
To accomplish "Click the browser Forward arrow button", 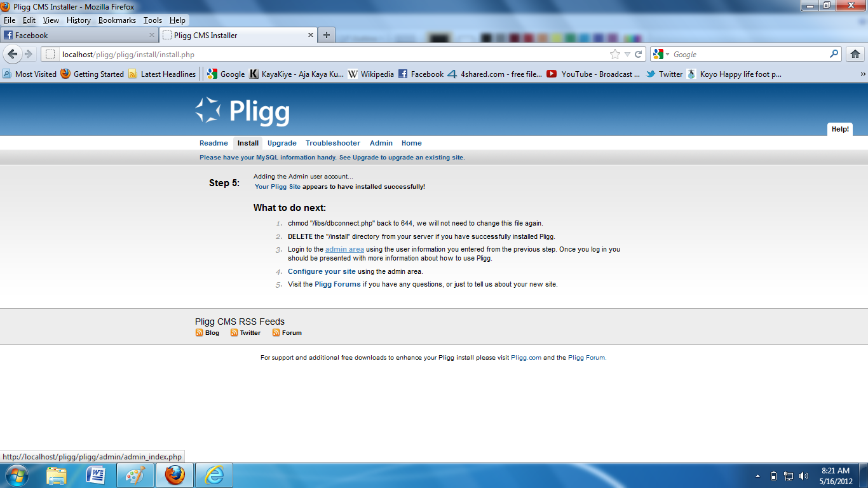I will [x=29, y=54].
